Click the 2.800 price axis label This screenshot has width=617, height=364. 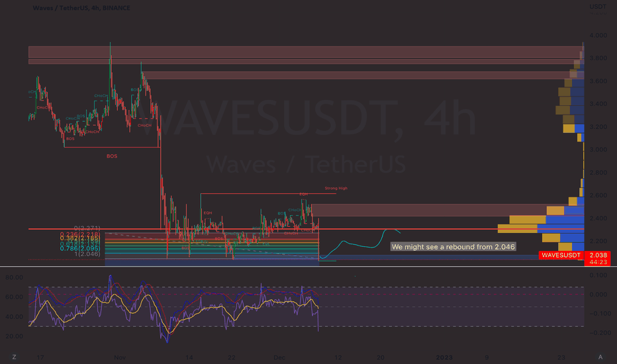point(598,172)
